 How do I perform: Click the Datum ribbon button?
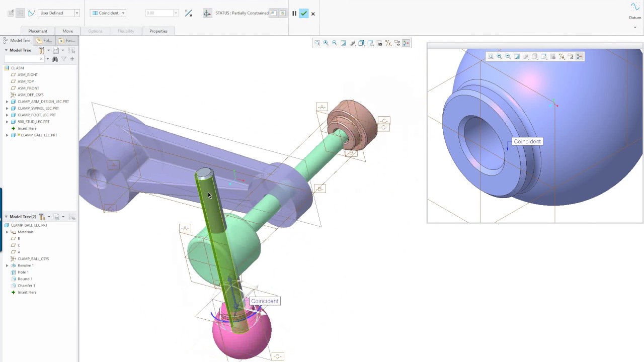(635, 11)
